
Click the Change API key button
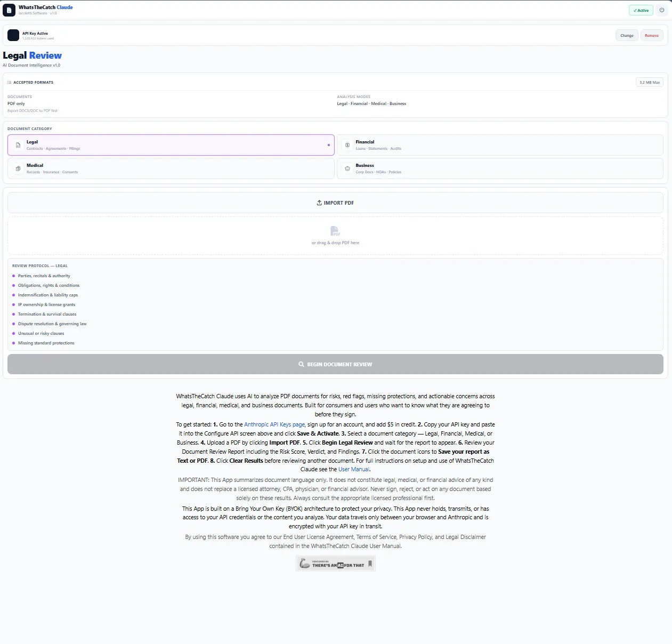[x=627, y=36]
